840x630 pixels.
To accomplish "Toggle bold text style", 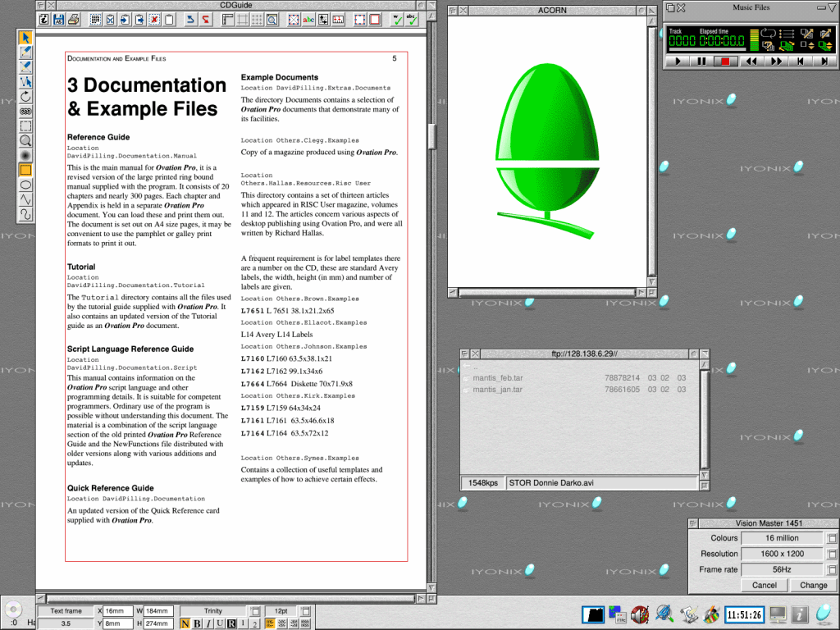I will pos(197,623).
